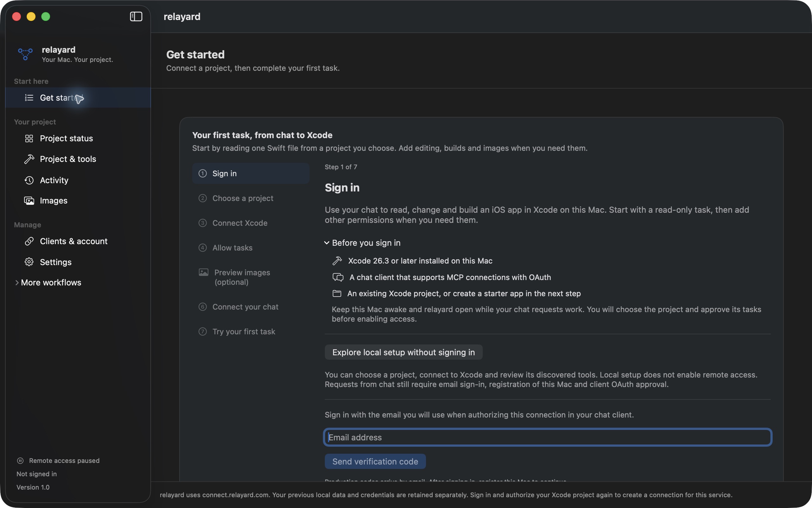Open the Settings page label
The height and width of the screenshot is (508, 812).
pos(56,262)
